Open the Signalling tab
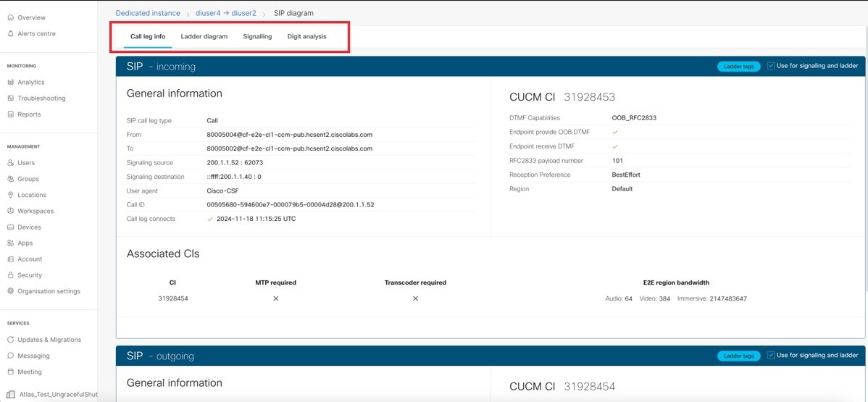Image resolution: width=868 pixels, height=402 pixels. tap(257, 36)
